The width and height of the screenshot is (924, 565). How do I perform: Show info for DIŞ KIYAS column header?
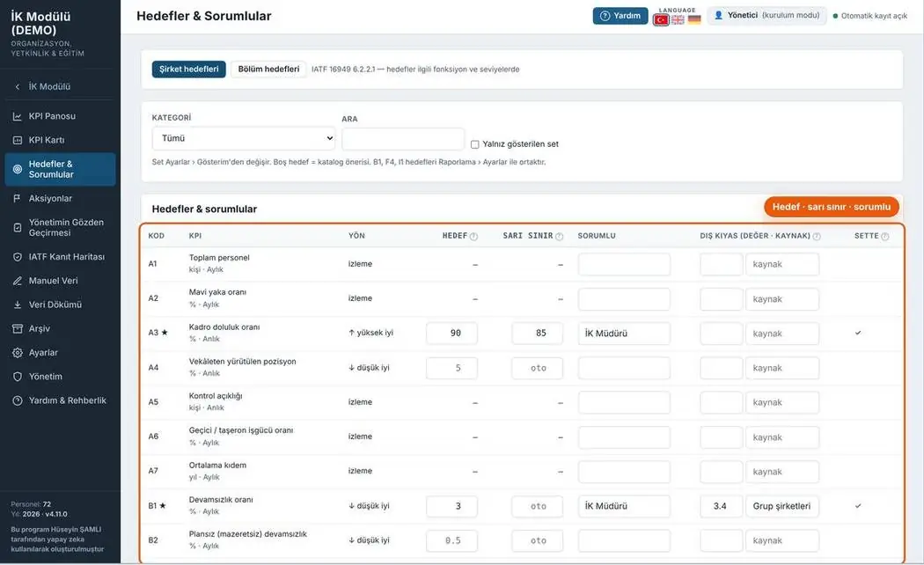[817, 236]
